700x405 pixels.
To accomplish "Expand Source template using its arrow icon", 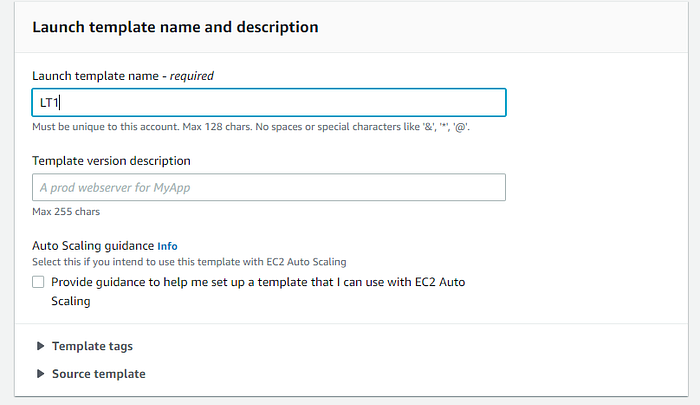I will coord(40,374).
